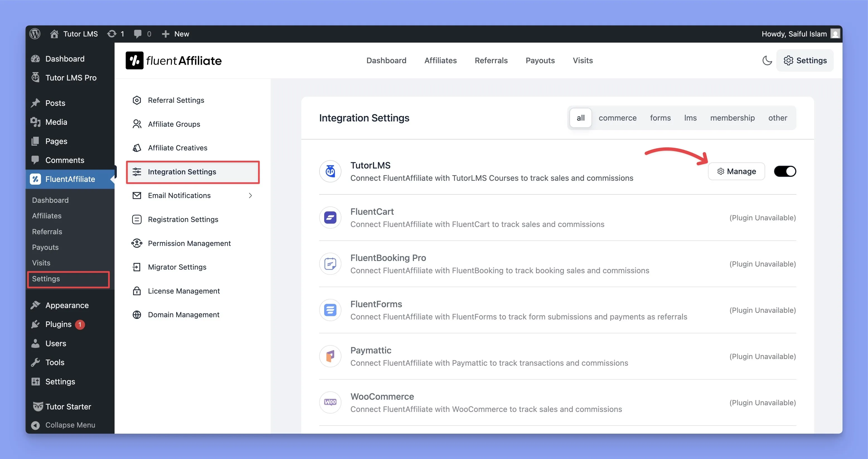Click the fluentAffiliate logo icon

134,60
